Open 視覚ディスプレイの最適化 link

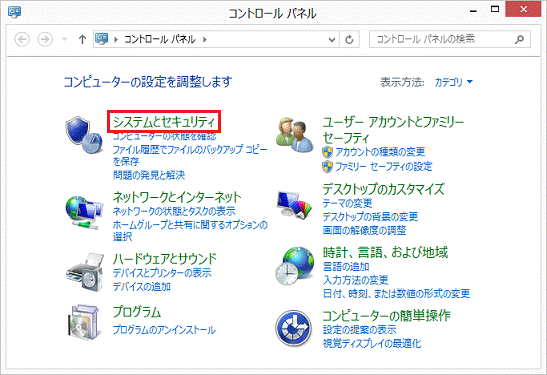coord(372,344)
